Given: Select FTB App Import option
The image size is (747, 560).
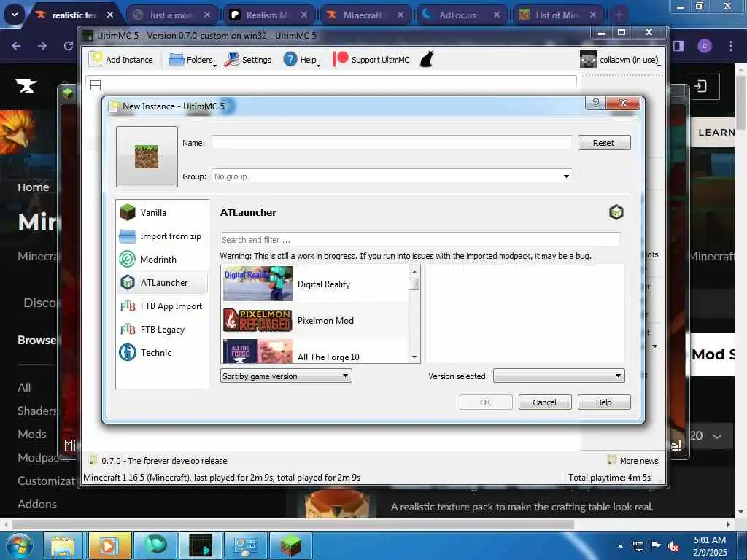Looking at the screenshot, I should (x=162, y=306).
